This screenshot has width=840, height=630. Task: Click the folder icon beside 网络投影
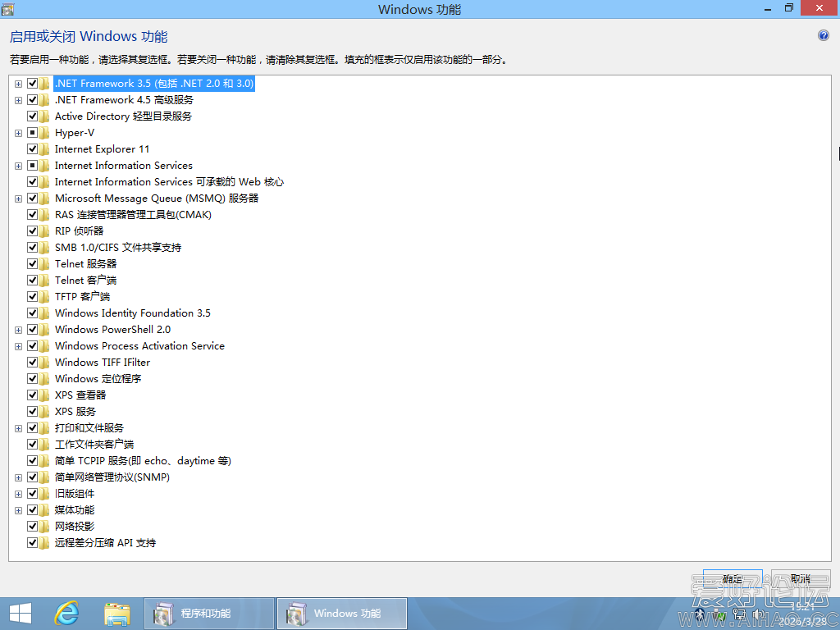pyautogui.click(x=44, y=526)
